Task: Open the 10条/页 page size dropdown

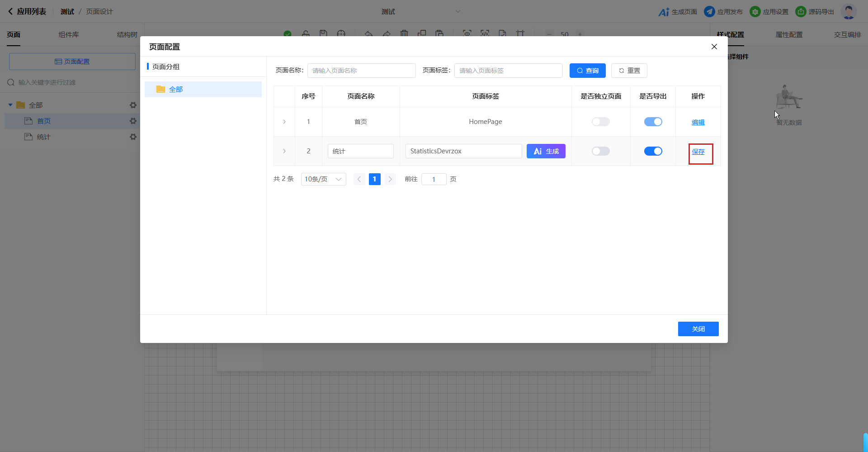Action: [x=323, y=179]
